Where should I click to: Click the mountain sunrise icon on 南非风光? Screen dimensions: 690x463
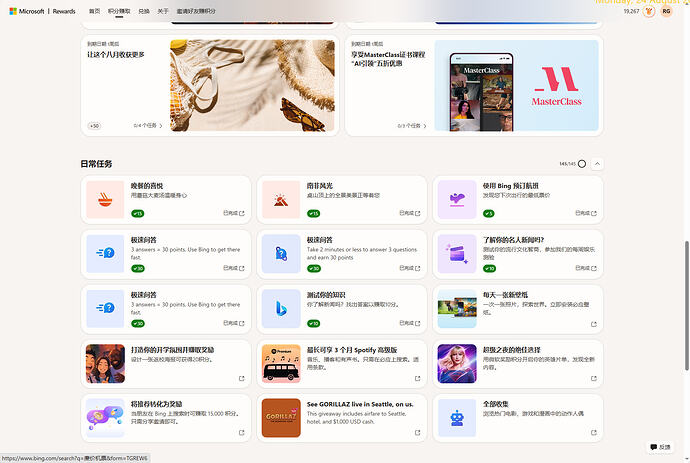pos(281,199)
